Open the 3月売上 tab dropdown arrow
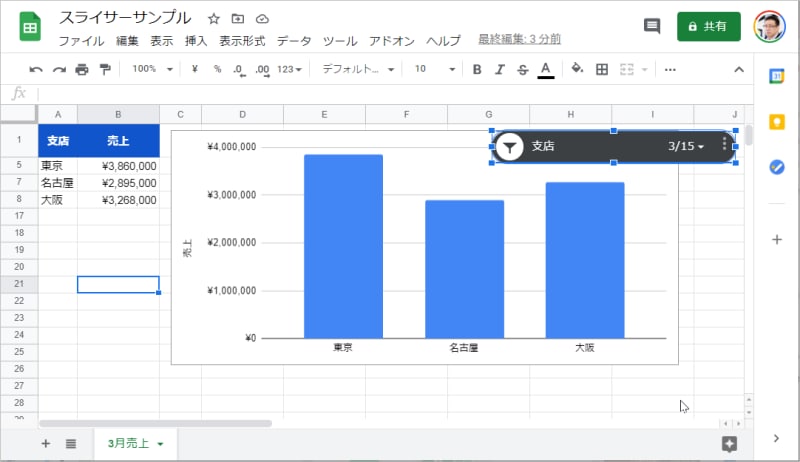 point(160,444)
